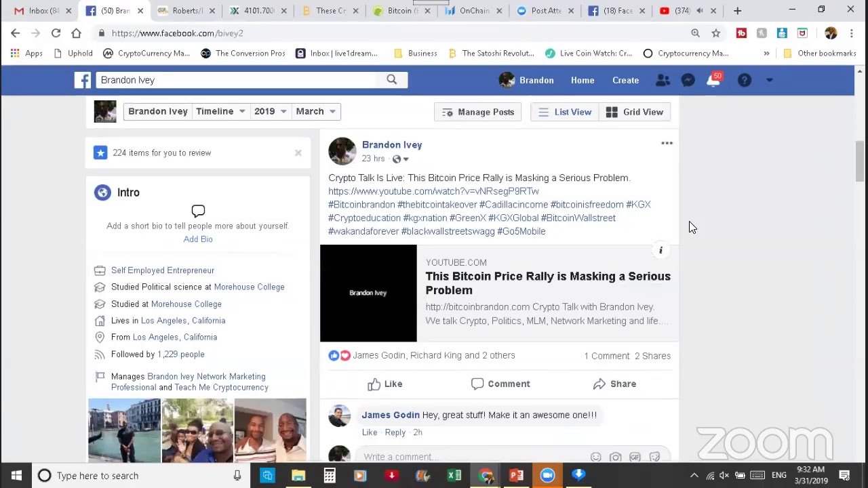868x488 pixels.
Task: Show more bookmarks with the chevron
Action: (x=766, y=54)
